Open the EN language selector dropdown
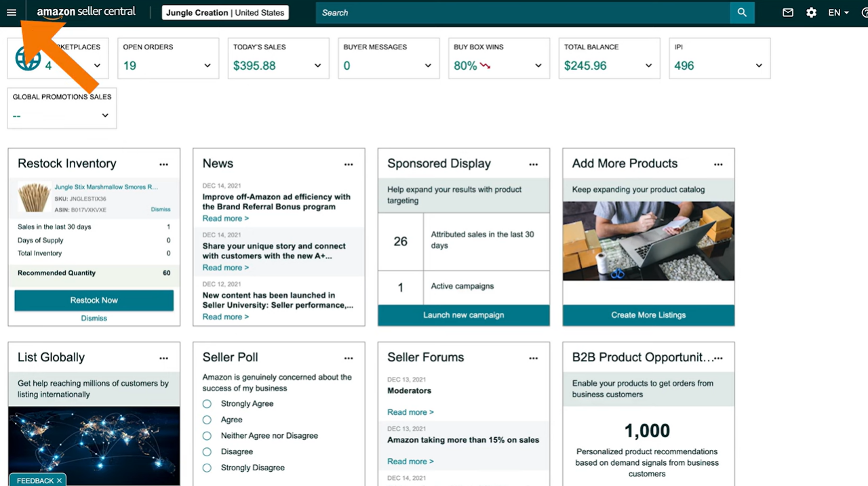868x486 pixels. click(x=839, y=12)
